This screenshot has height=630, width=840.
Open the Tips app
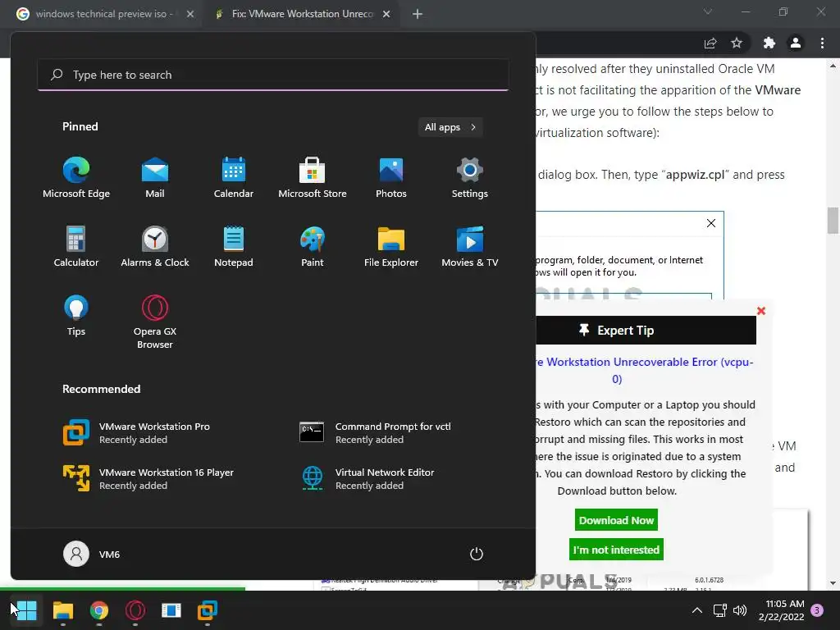(x=76, y=316)
